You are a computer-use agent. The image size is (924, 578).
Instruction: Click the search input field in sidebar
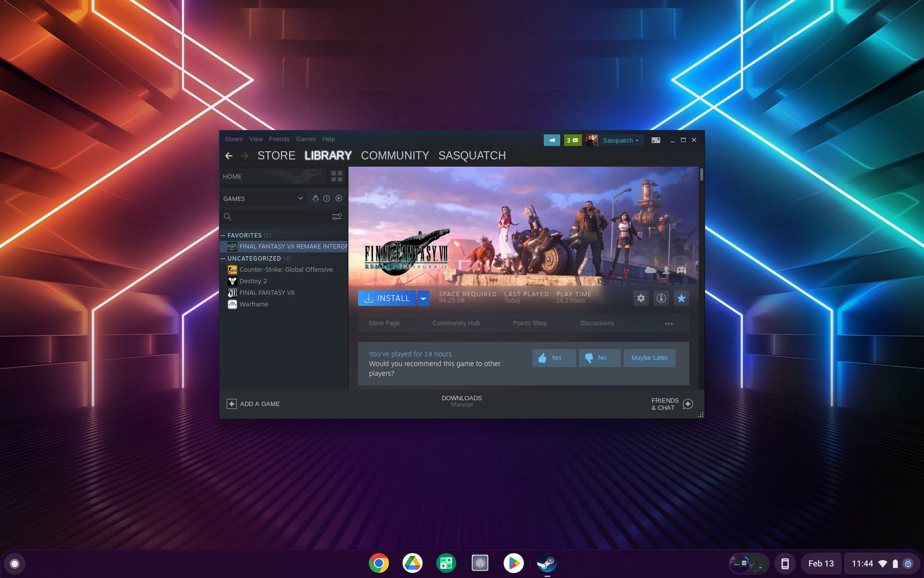coord(276,216)
